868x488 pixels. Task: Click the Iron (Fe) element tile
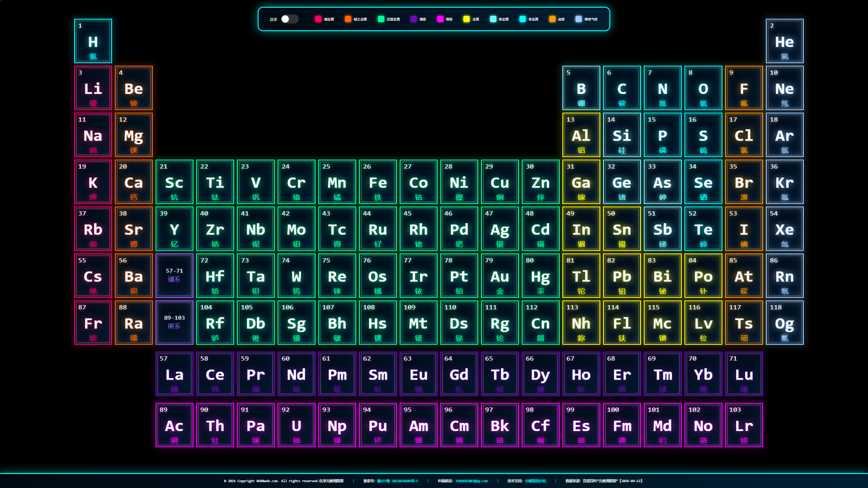377,182
